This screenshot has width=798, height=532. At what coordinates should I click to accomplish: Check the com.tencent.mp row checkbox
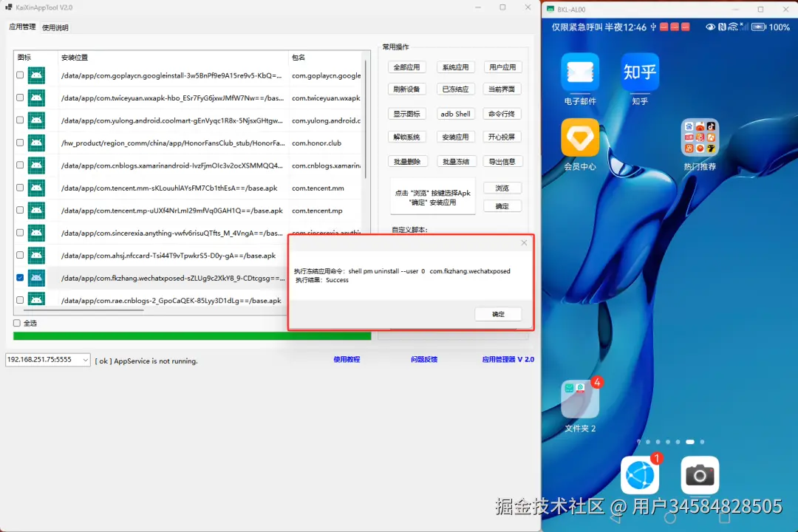[x=20, y=210]
